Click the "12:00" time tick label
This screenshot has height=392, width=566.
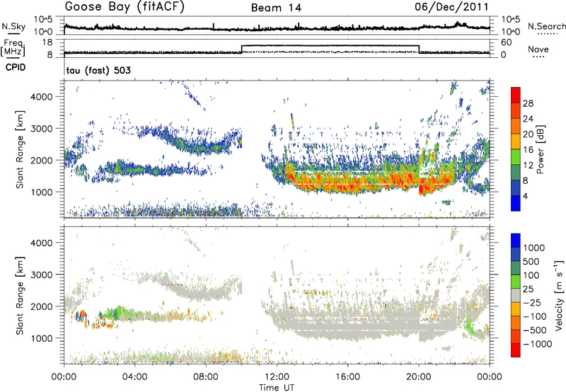click(277, 377)
